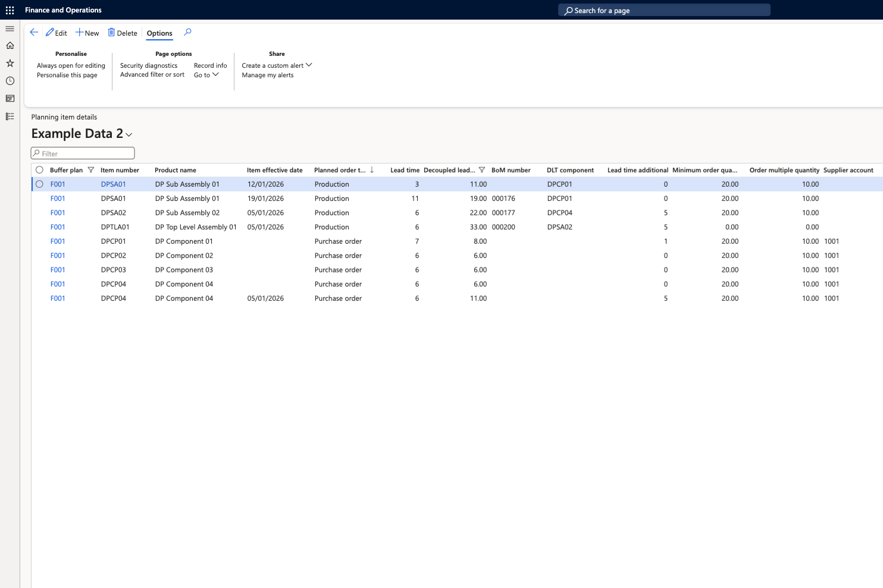
Task: Open Create a custom alert dropdown
Action: pos(277,65)
